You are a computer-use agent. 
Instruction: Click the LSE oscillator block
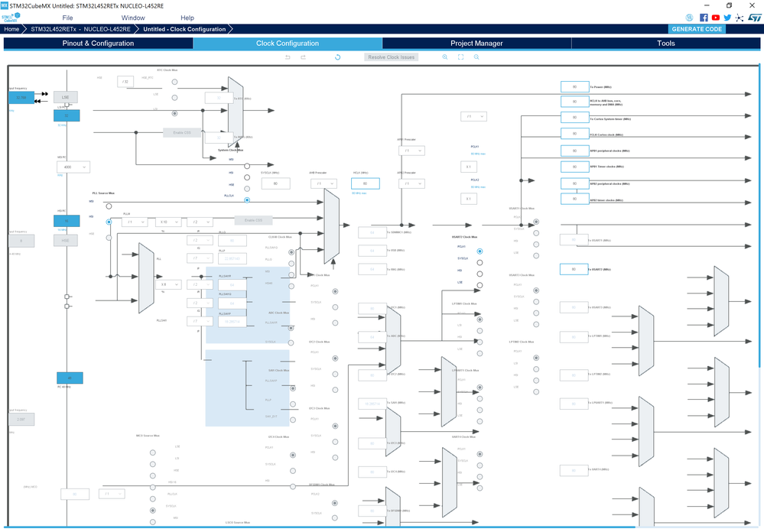click(x=65, y=97)
